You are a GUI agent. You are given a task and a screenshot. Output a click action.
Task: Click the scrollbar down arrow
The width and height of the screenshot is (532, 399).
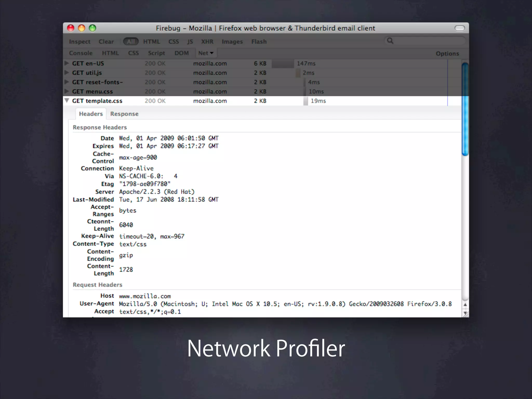[465, 313]
